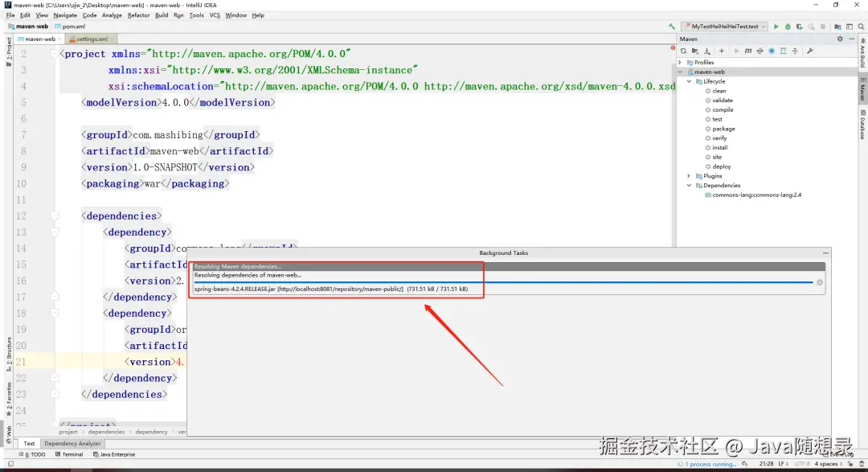The width and height of the screenshot is (868, 472).
Task: Open the Ant Build side tab
Action: 862,54
